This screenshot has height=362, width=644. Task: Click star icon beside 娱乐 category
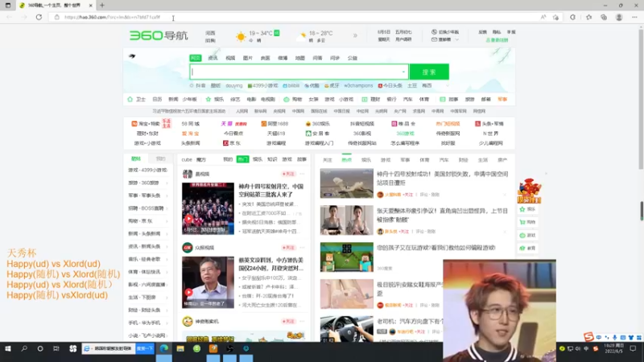pos(208,99)
